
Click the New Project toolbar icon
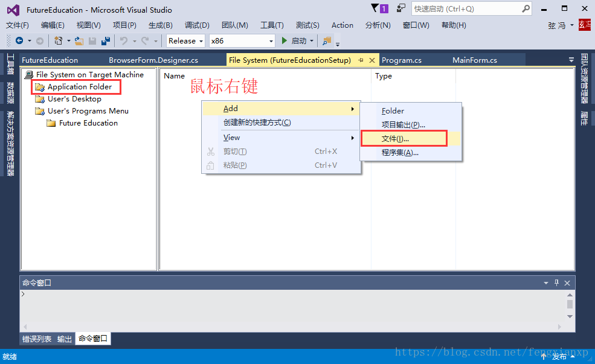[58, 40]
